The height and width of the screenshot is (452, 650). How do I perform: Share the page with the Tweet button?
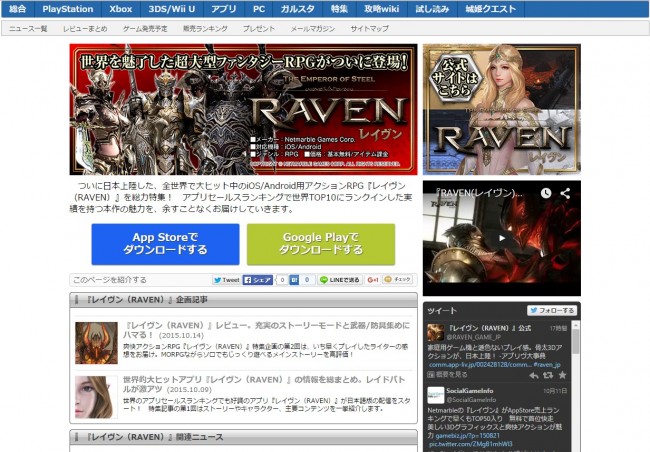pos(226,280)
